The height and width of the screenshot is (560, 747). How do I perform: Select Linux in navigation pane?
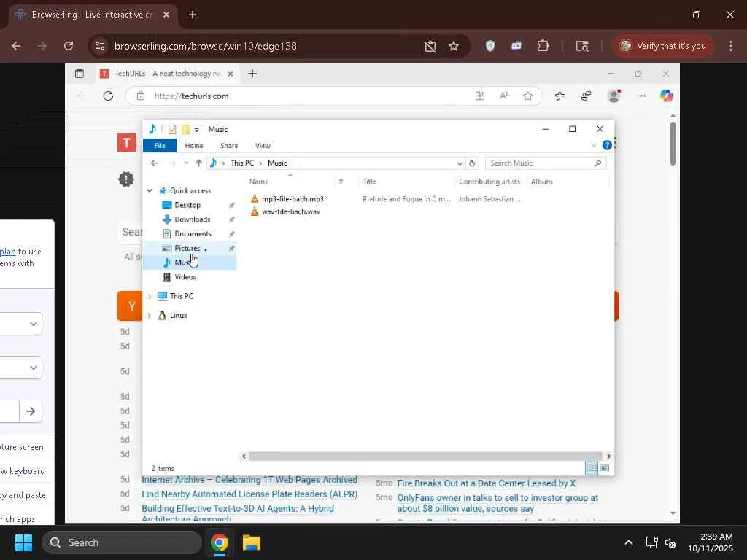178,315
